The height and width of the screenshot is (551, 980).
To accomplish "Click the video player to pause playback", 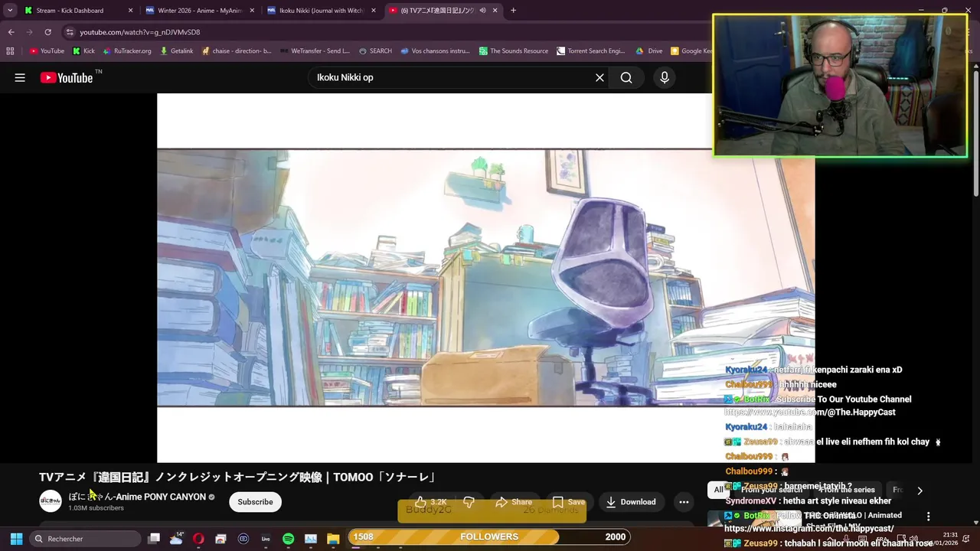I will (485, 277).
